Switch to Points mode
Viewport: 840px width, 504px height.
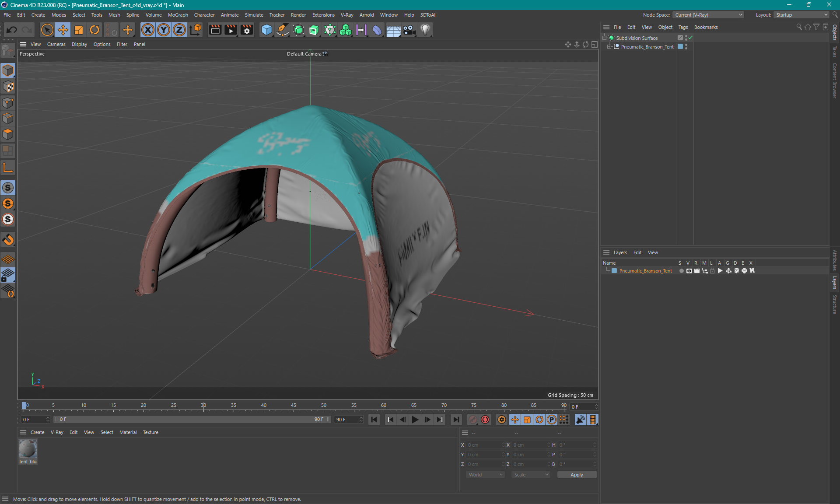pyautogui.click(x=8, y=103)
